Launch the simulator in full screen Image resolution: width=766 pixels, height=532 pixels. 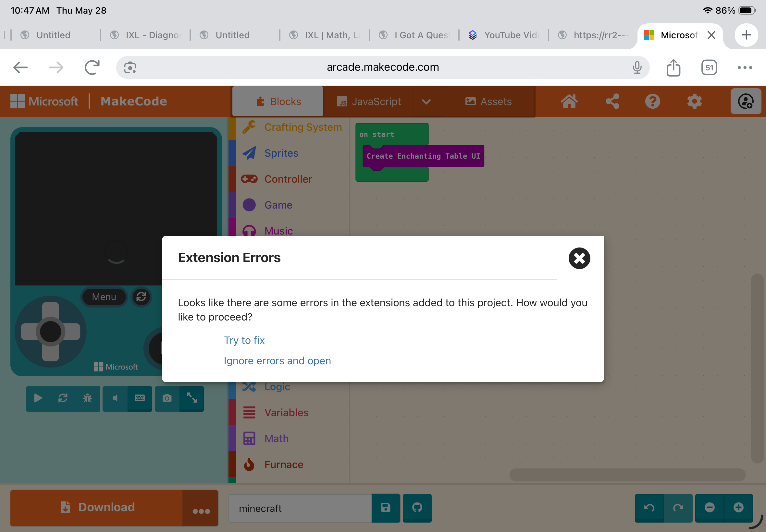click(x=192, y=398)
